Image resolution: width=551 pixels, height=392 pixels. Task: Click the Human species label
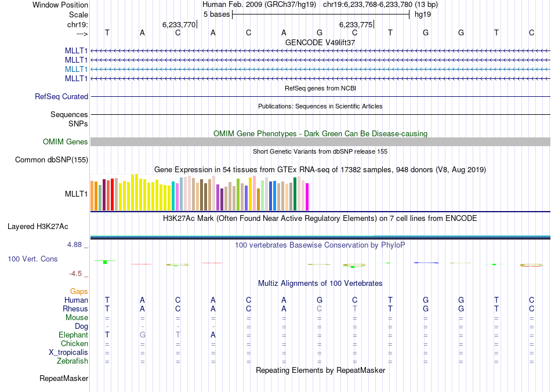pyautogui.click(x=76, y=300)
